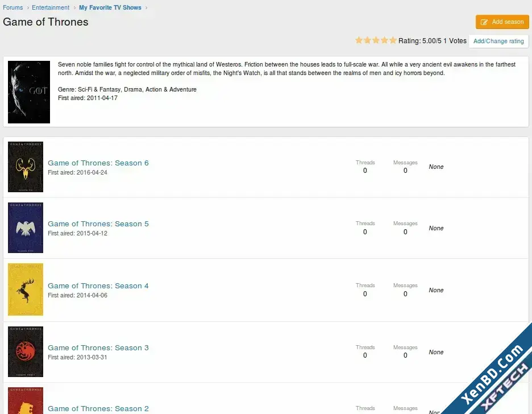Click the breadcrumb chevron after Forums
This screenshot has height=414, width=532.
[27, 8]
